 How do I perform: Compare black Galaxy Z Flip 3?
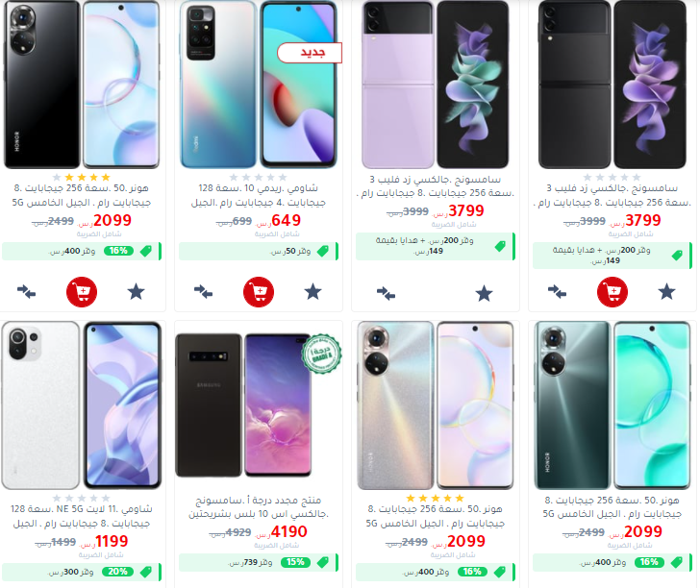[x=557, y=292]
